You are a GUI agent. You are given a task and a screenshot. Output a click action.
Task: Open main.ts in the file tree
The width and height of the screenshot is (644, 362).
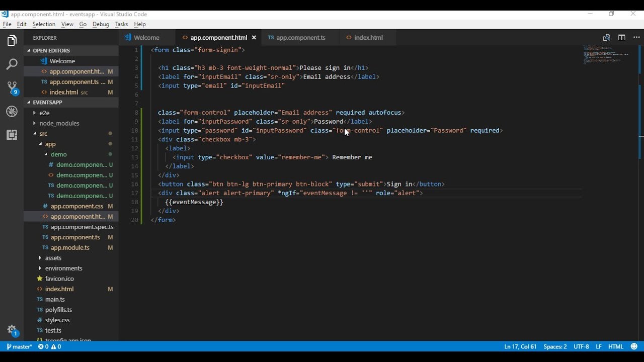click(71, 299)
